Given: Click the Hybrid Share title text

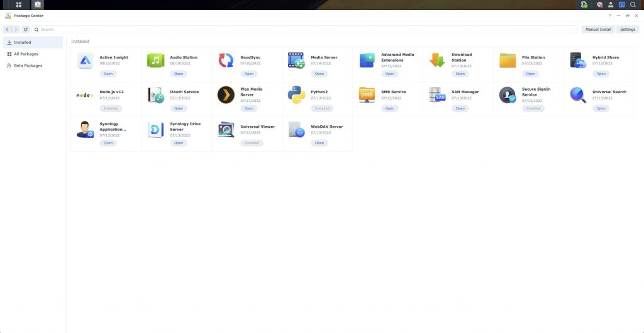Looking at the screenshot, I should pyautogui.click(x=606, y=57).
